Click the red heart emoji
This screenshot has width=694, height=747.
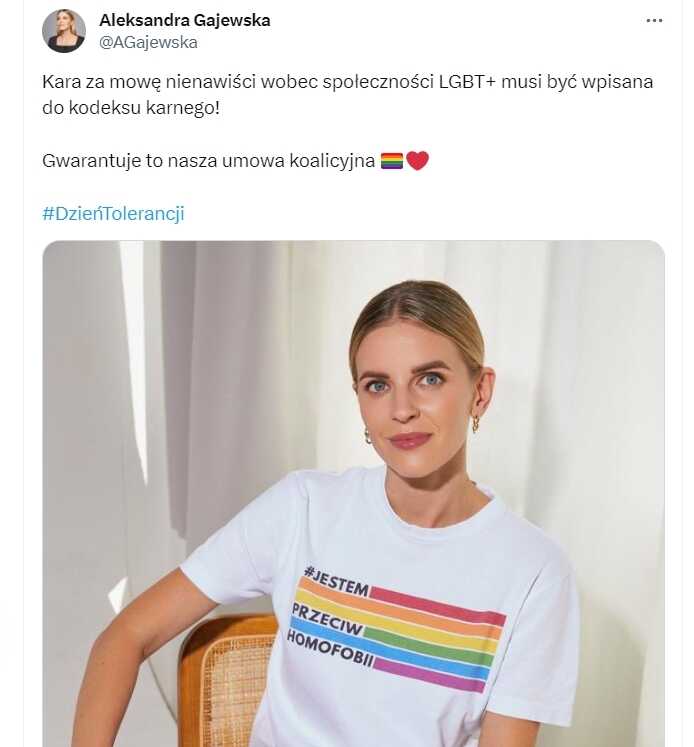(418, 161)
